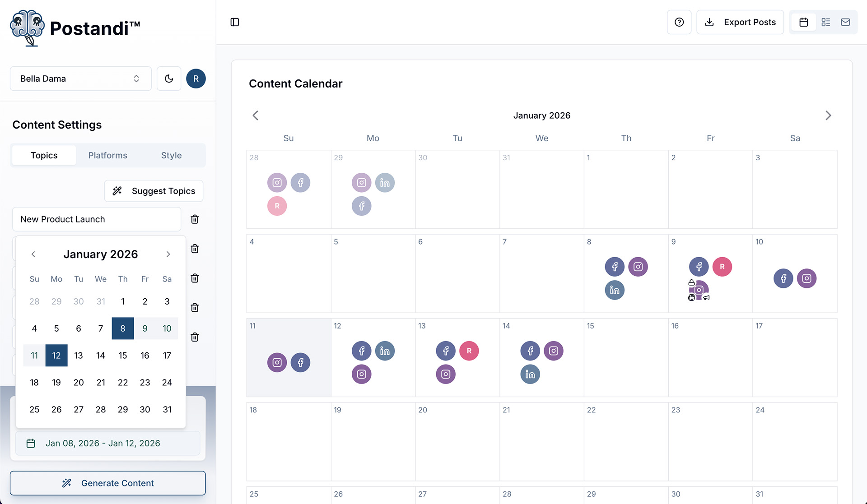Open the Bella Dama brand dropdown
The image size is (867, 504).
tap(80, 79)
